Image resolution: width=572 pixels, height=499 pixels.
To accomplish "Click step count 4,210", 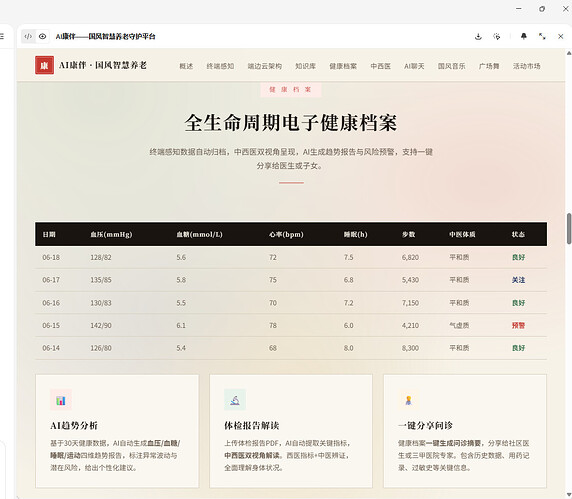I will pyautogui.click(x=410, y=325).
